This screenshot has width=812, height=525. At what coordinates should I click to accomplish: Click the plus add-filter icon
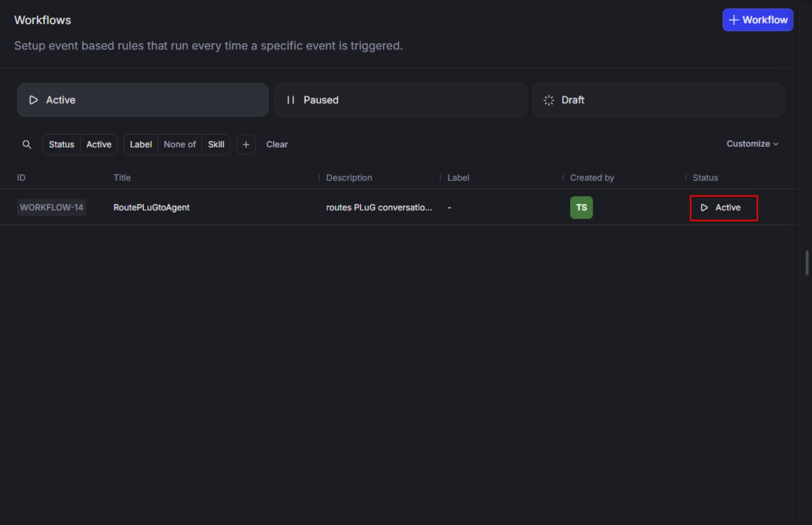(246, 144)
